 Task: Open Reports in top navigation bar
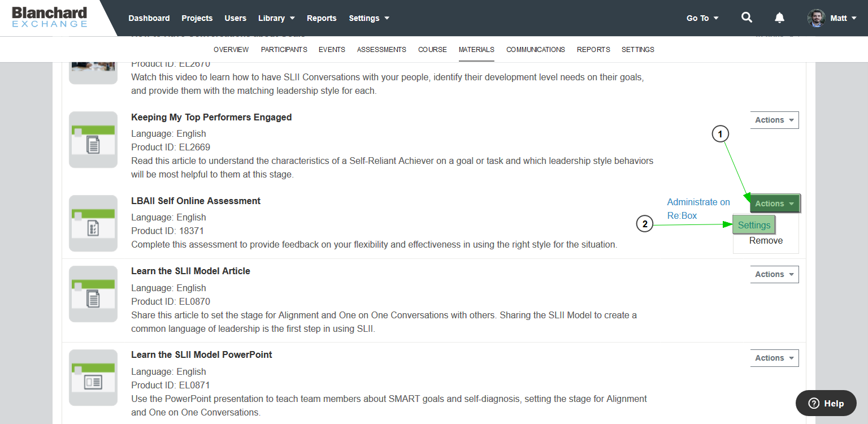click(322, 18)
